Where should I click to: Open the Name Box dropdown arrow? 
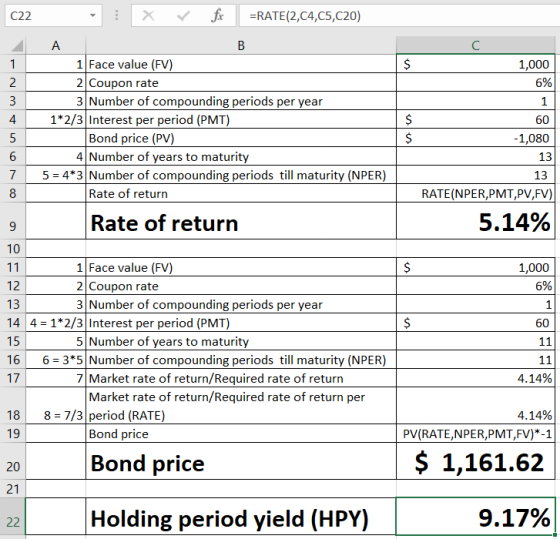coord(92,15)
